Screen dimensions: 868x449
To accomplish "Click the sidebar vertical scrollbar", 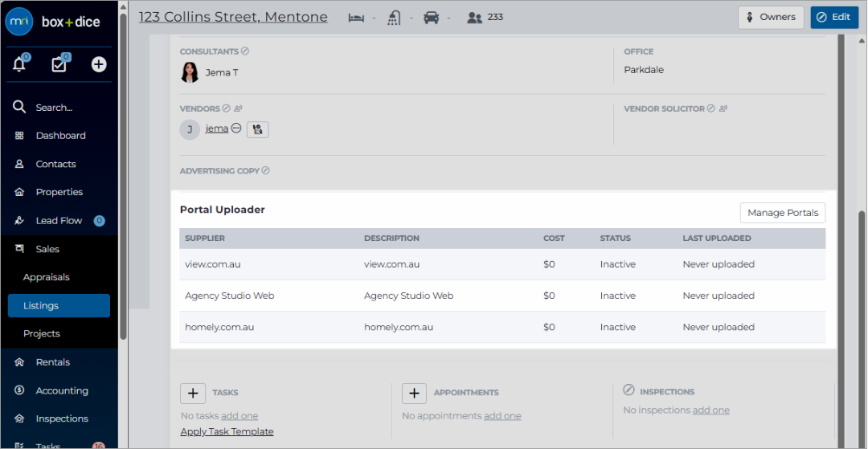I will click(123, 177).
